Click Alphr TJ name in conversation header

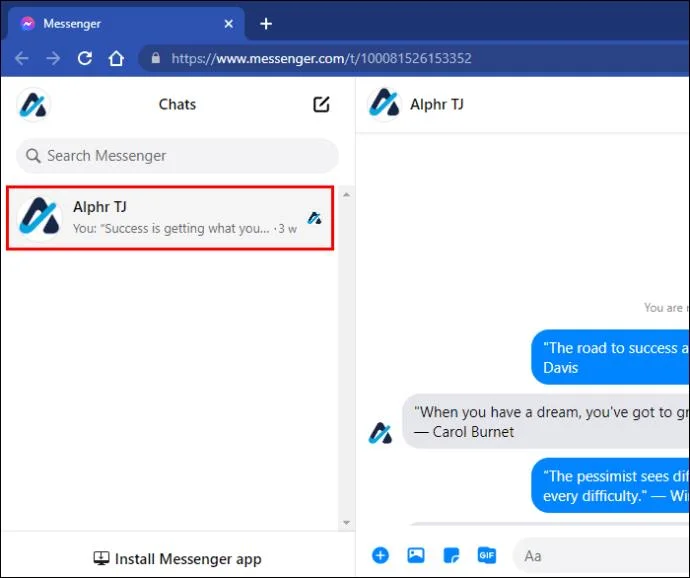(437, 105)
